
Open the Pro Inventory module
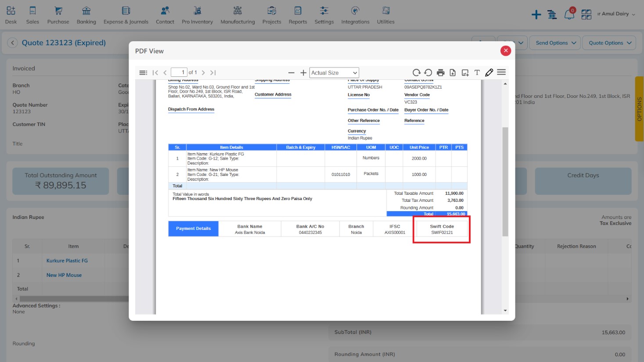point(198,15)
